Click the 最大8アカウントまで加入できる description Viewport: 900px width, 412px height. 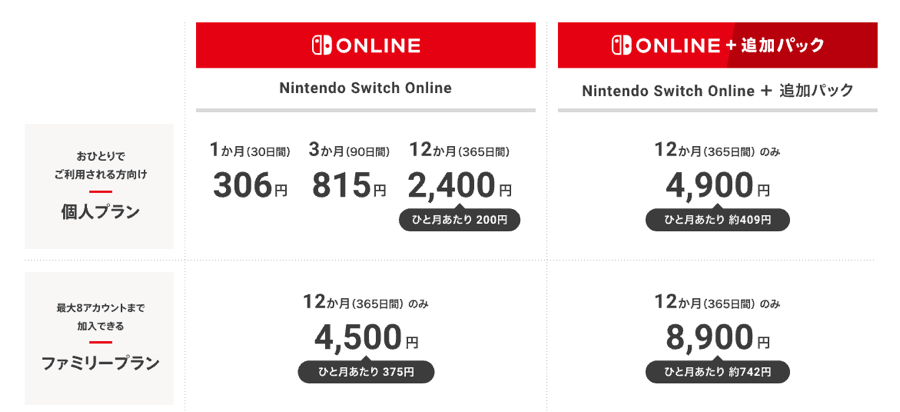point(100,316)
